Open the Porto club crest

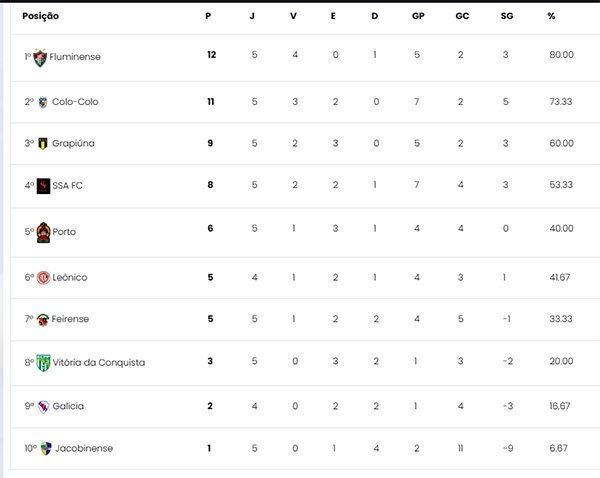43,233
